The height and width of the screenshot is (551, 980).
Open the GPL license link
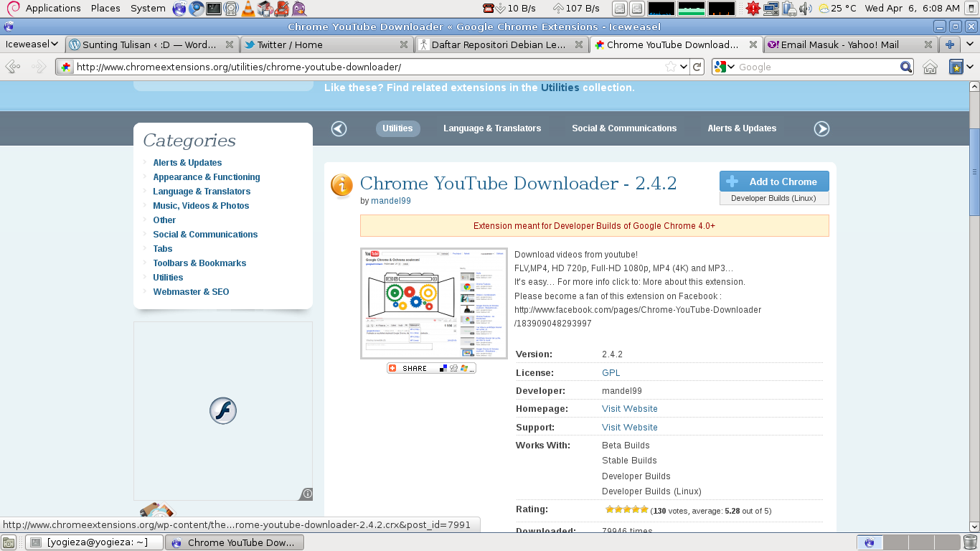pyautogui.click(x=611, y=373)
